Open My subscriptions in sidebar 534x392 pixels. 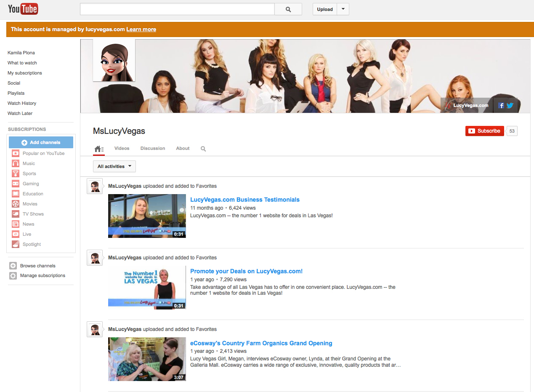click(25, 73)
